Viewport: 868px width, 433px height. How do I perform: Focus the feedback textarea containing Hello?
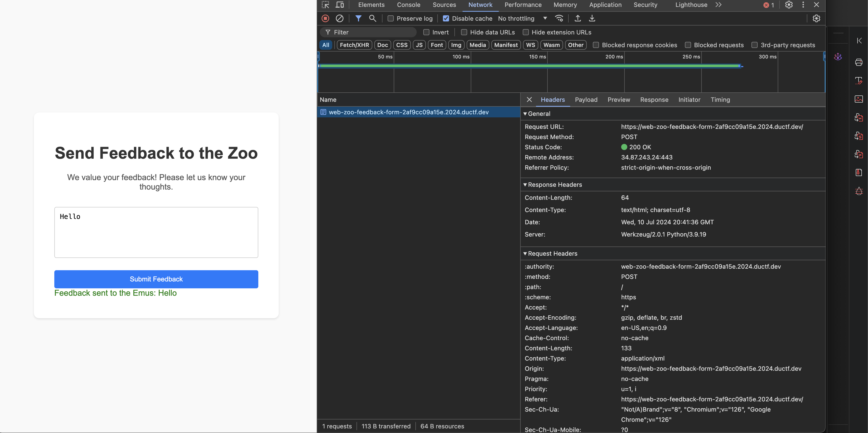coord(156,232)
